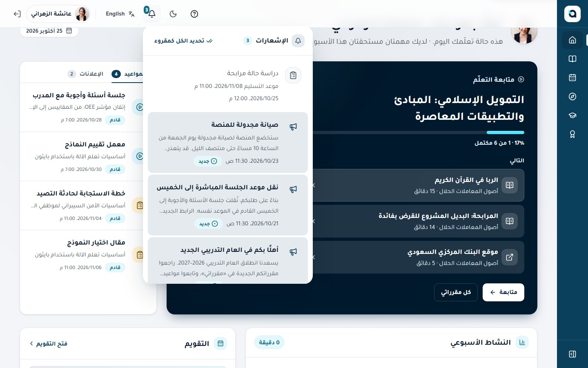Click the logout arrow icon
The image size is (588, 368).
17,14
